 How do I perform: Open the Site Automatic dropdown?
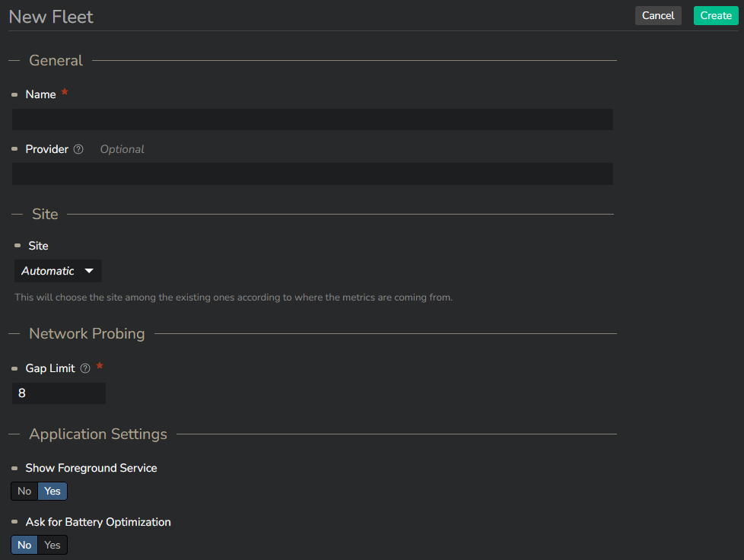(x=58, y=271)
